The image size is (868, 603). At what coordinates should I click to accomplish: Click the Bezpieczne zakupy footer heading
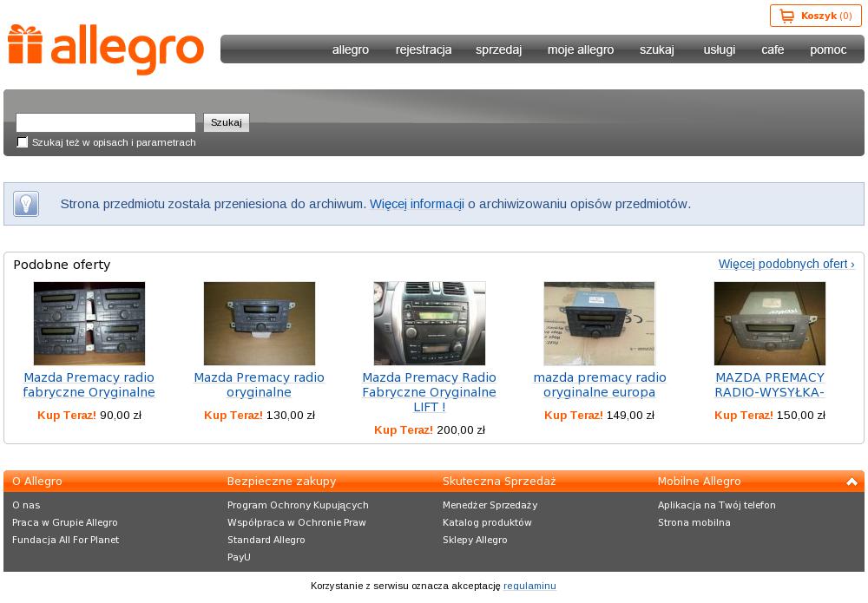click(282, 482)
